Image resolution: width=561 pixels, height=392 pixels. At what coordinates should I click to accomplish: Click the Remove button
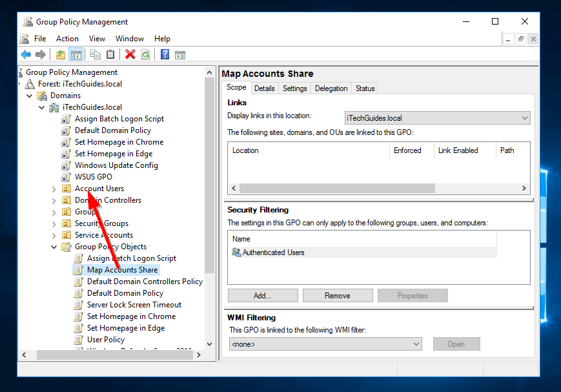point(338,296)
